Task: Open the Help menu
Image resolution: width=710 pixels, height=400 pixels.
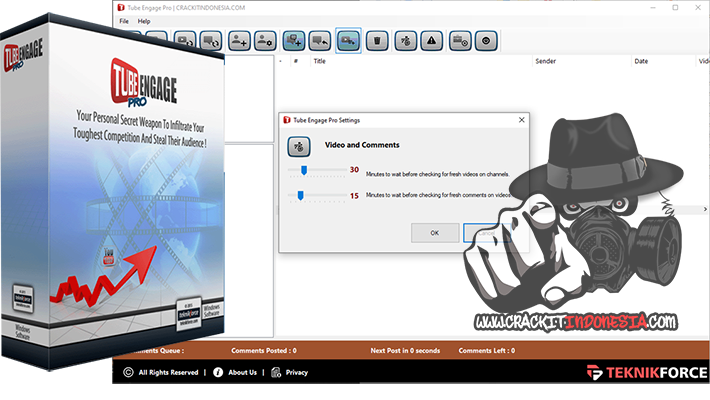Action: [144, 20]
